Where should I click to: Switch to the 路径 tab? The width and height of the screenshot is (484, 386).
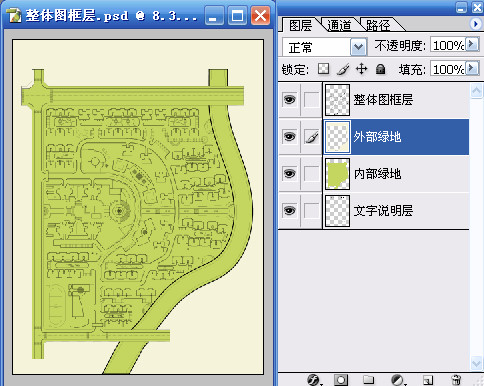378,25
